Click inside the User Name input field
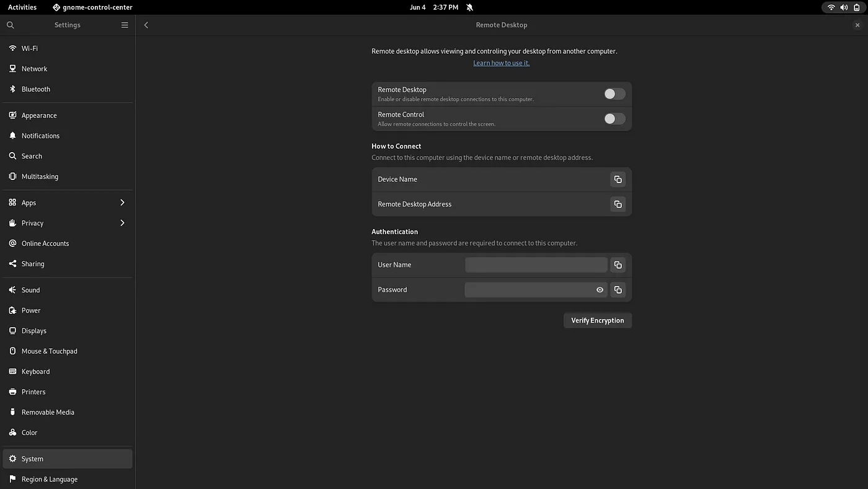The width and height of the screenshot is (868, 489). 536,264
